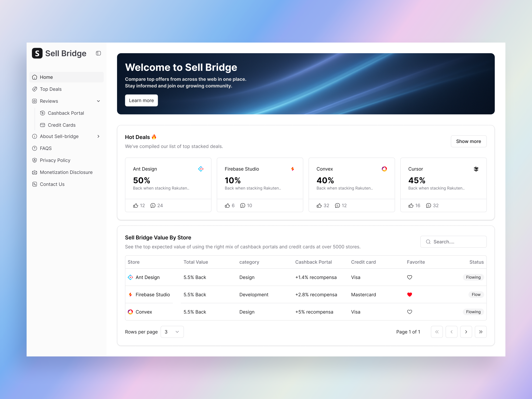This screenshot has width=532, height=399.
Task: Open Top Deals in the sidebar
Action: tap(51, 89)
